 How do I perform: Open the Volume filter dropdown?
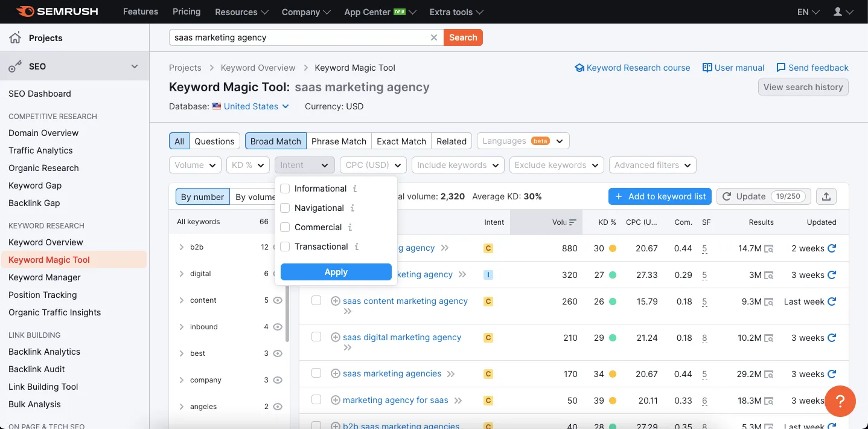195,165
